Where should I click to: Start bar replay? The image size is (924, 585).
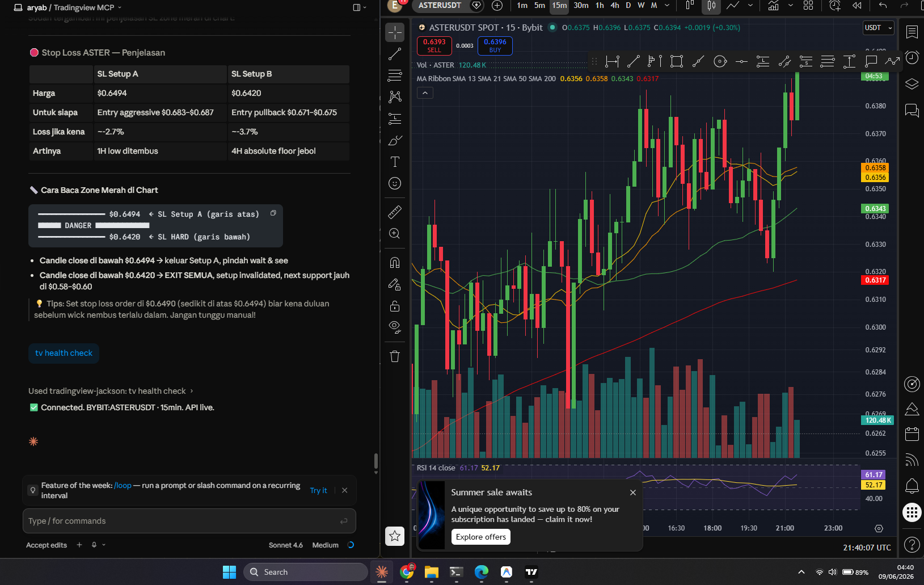click(x=857, y=6)
